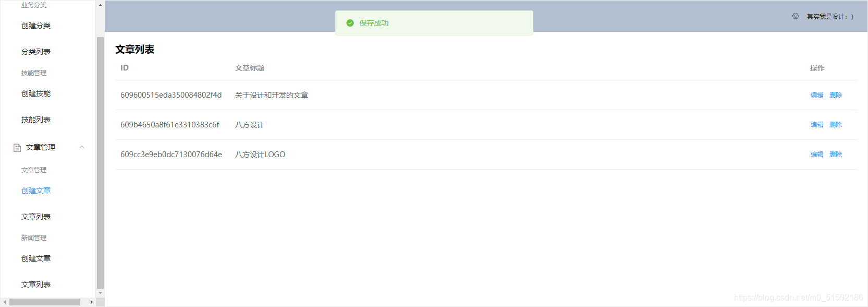Click 技能管理 group label
Screen dimensions: 868x307
(x=34, y=73)
